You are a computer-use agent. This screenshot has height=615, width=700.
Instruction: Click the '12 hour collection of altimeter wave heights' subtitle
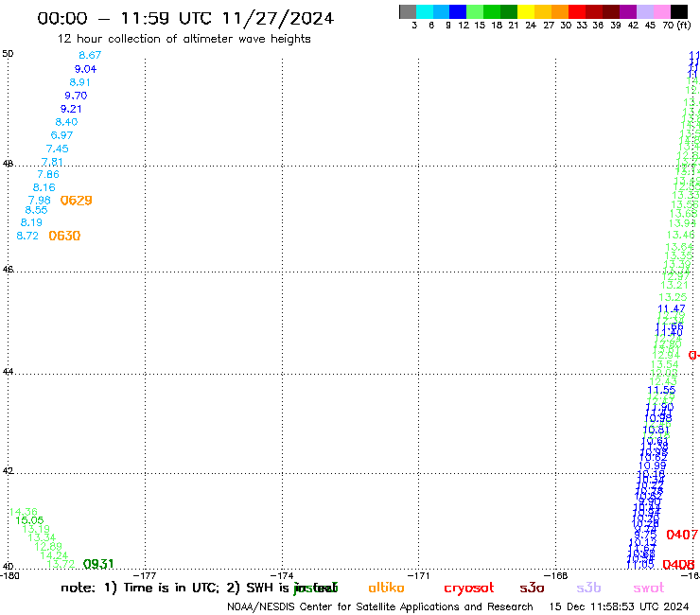[184, 39]
